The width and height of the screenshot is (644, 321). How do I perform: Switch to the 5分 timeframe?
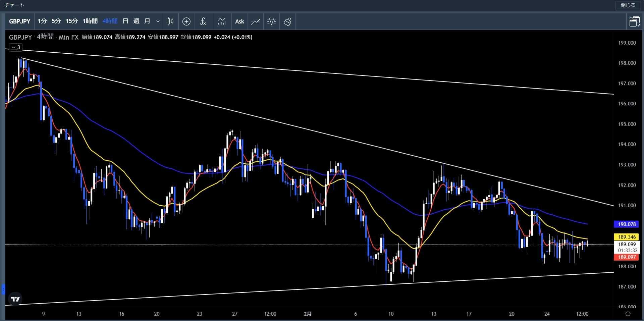[56, 21]
